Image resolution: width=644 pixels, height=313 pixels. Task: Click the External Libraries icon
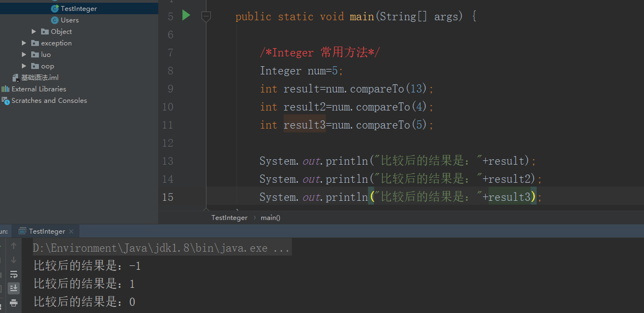click(x=5, y=89)
